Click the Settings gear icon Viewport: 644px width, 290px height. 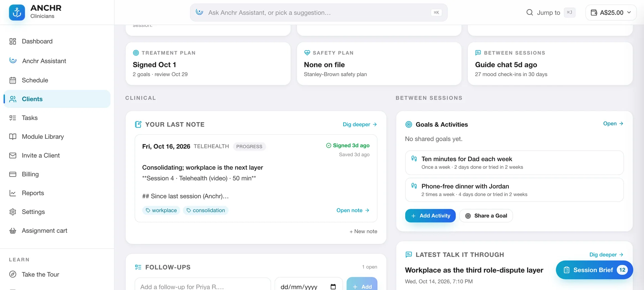coord(13,212)
